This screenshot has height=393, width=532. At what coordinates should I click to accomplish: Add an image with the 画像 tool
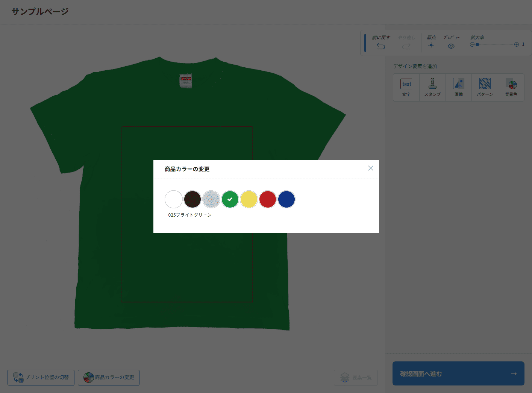click(459, 87)
